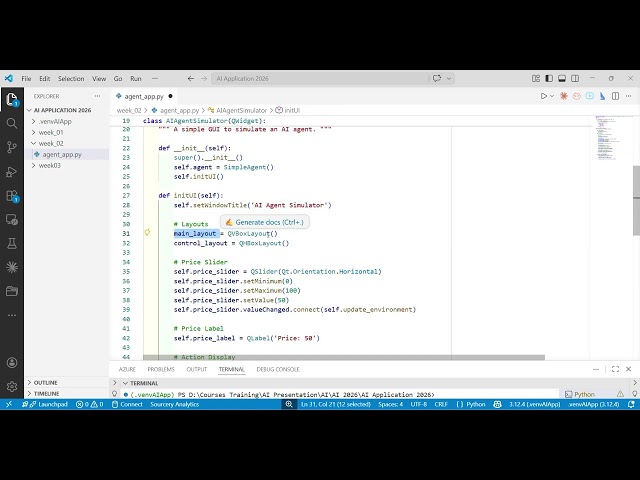Maximize the terminal panel size
The height and width of the screenshot is (480, 640).
[x=616, y=369]
